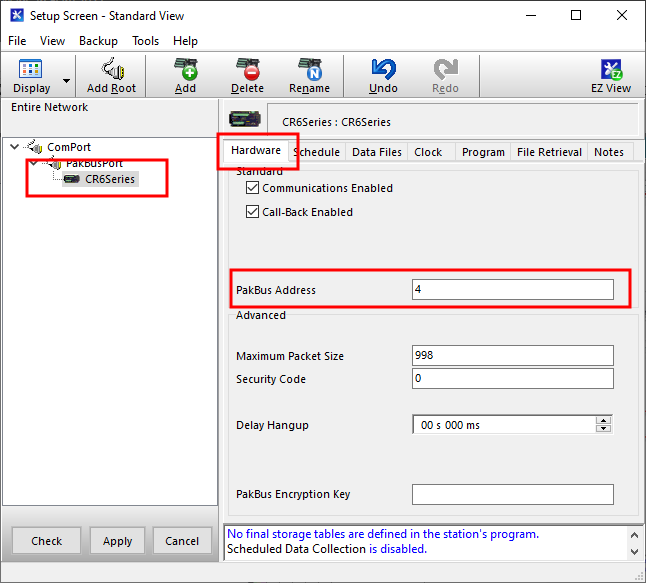
Task: Switch to the Data Files tab
Action: (x=377, y=152)
